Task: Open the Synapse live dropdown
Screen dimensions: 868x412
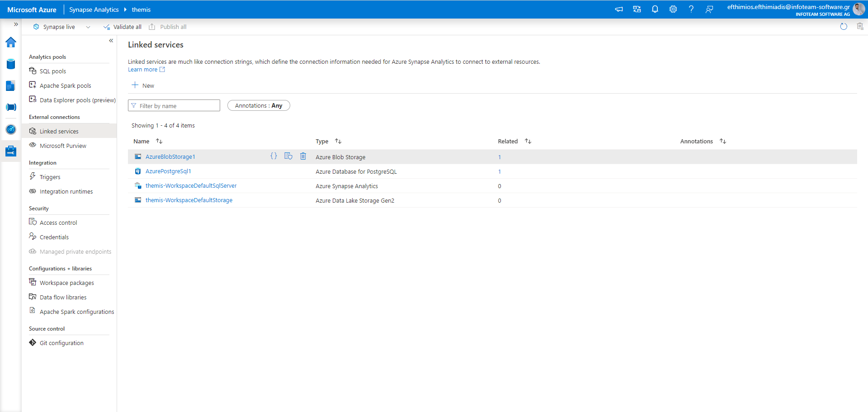Action: [88, 27]
